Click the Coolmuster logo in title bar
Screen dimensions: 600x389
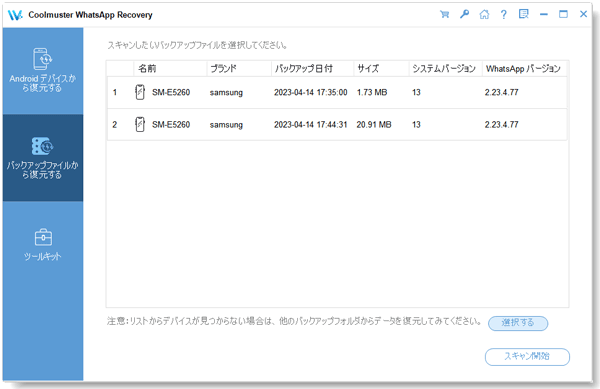[x=15, y=15]
